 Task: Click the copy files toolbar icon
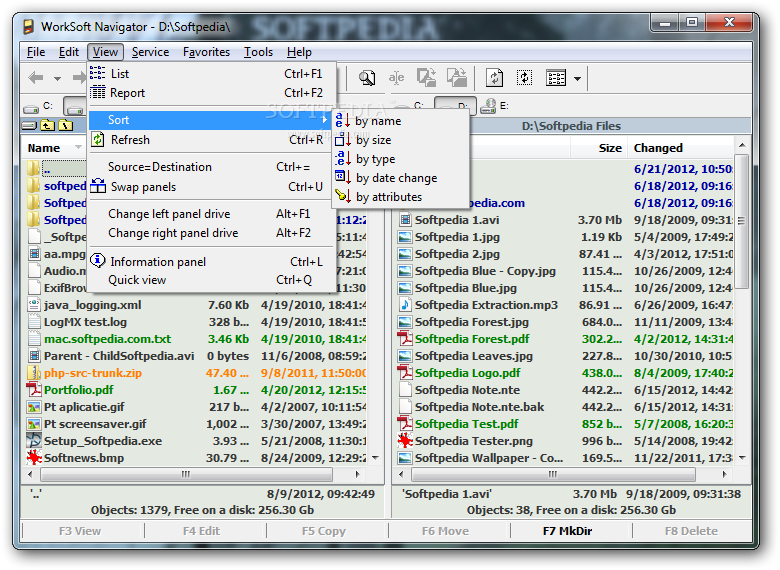pyautogui.click(x=426, y=78)
